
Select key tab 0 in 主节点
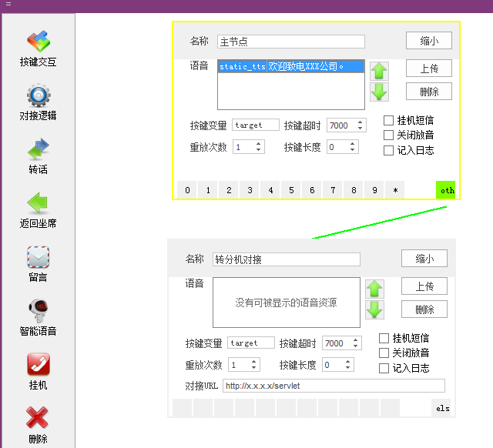(187, 190)
